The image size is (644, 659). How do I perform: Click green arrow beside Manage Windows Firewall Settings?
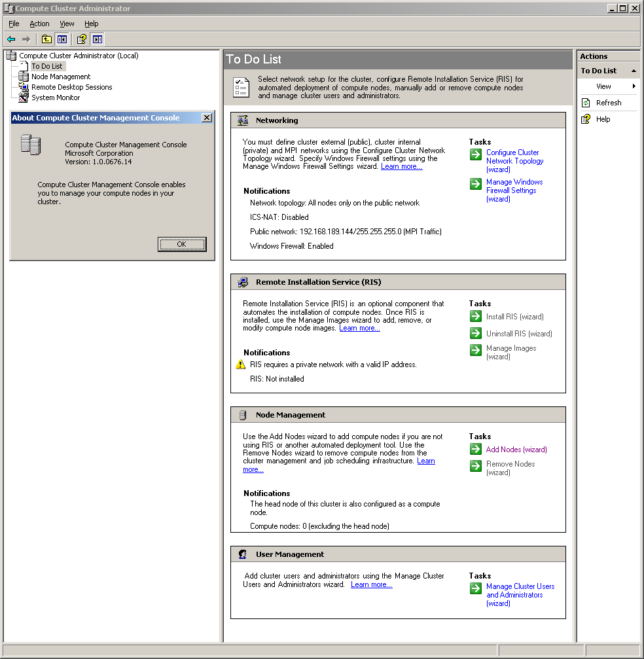[x=476, y=184]
